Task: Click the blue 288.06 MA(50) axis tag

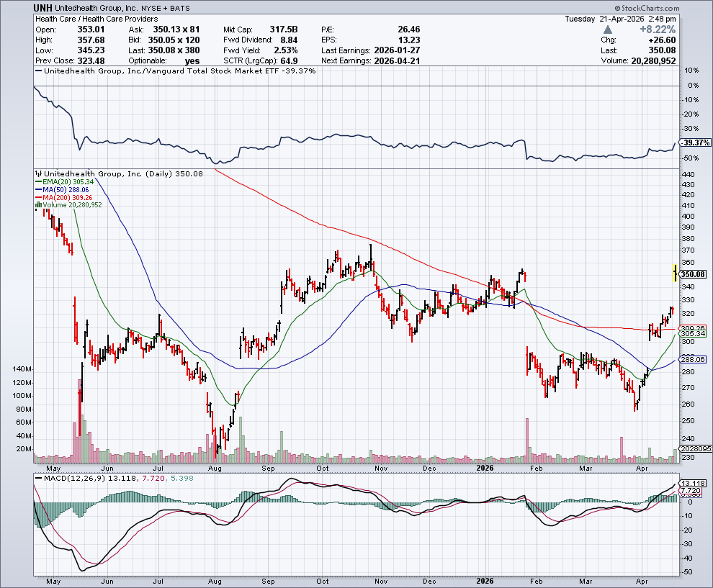Action: [x=691, y=359]
